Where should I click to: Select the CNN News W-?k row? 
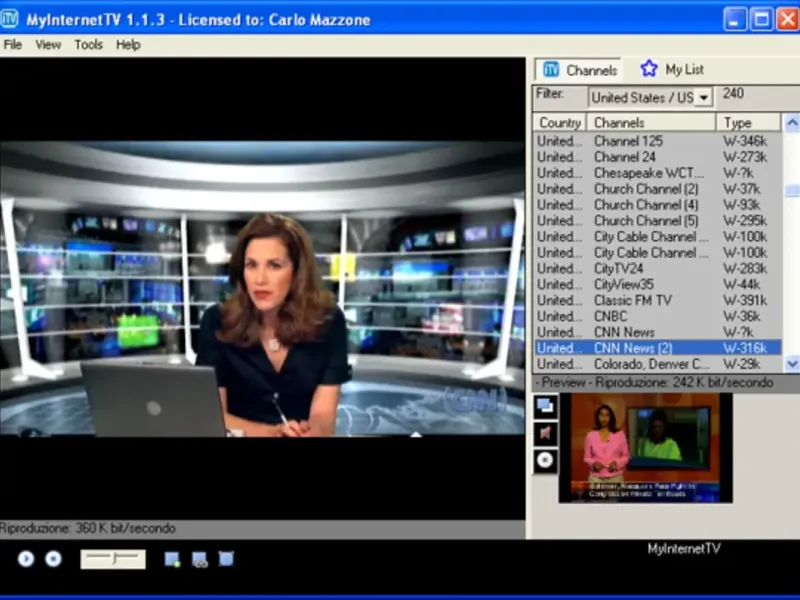pos(658,332)
